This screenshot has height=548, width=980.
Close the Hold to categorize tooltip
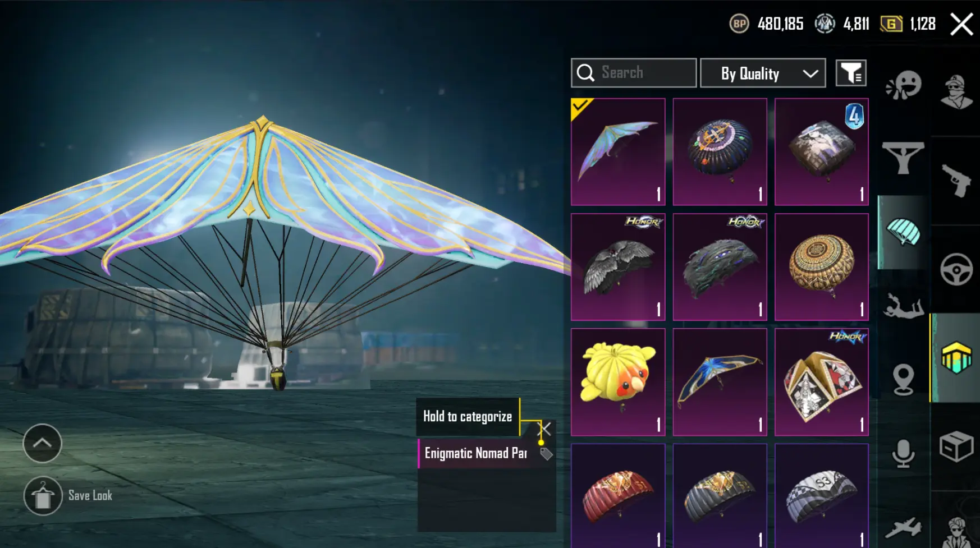545,430
